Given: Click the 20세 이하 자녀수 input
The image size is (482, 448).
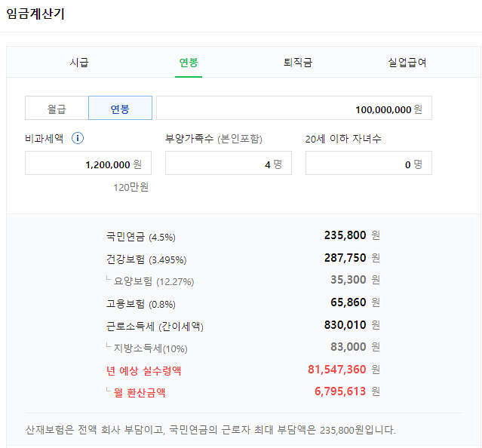Looking at the screenshot, I should pyautogui.click(x=368, y=164).
